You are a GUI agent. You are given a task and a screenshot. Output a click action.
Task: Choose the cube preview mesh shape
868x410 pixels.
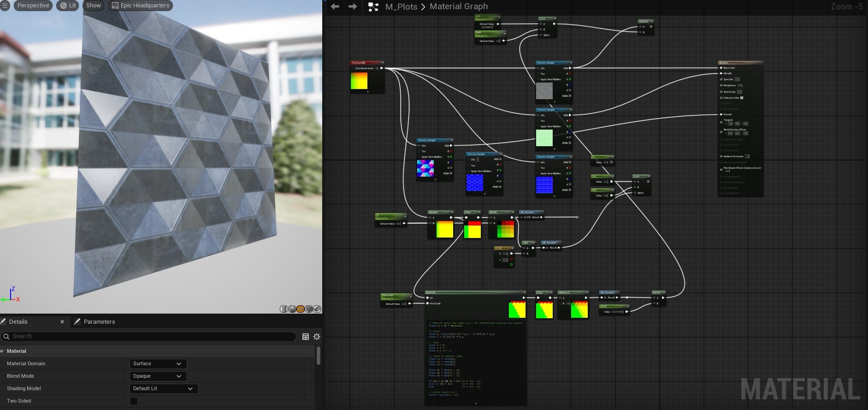(x=309, y=309)
